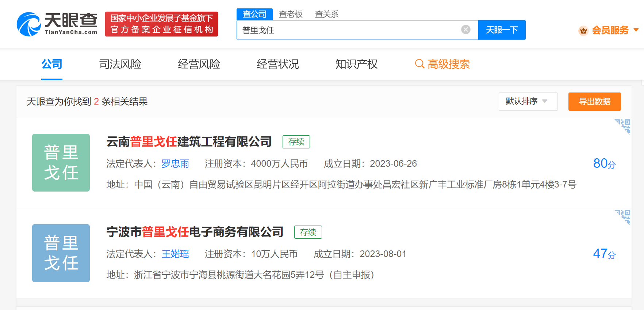Open QR code for 宁波市普里戈任电子商务有限公司
The width and height of the screenshot is (644, 310).
coord(623,217)
